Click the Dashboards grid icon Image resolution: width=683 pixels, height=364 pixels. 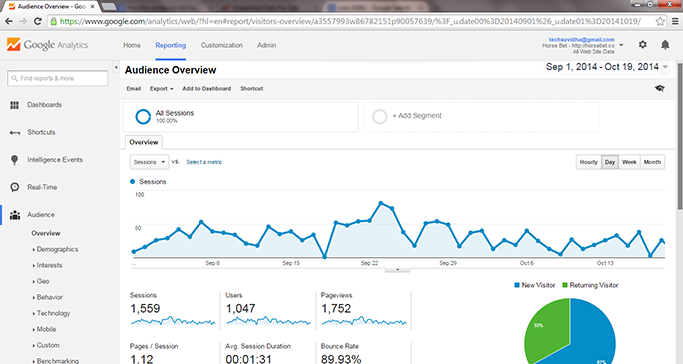click(14, 105)
